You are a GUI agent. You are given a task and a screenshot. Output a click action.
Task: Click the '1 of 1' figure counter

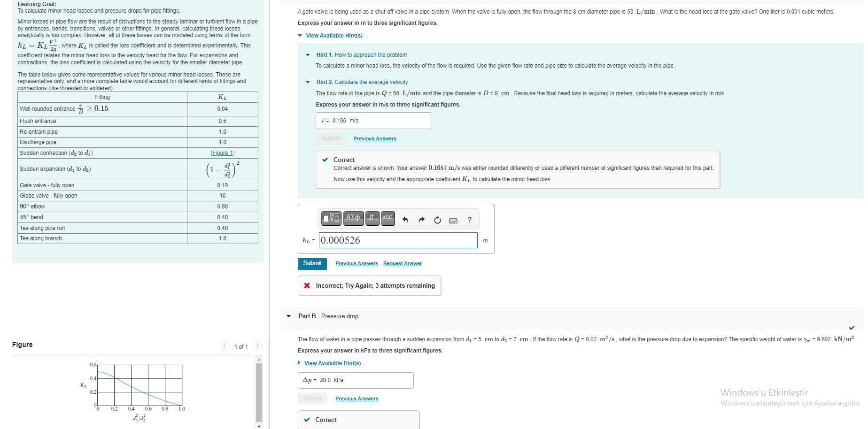[241, 347]
